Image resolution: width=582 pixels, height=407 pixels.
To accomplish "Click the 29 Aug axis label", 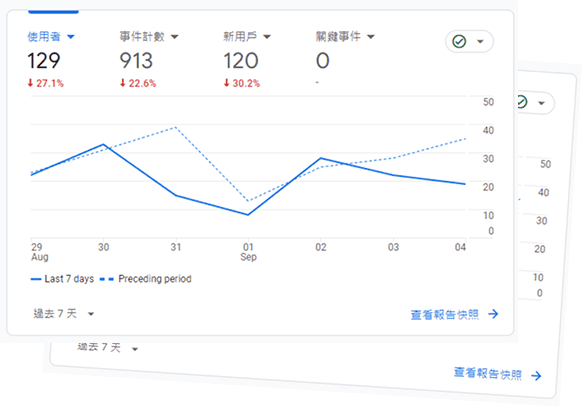I will click(x=39, y=252).
